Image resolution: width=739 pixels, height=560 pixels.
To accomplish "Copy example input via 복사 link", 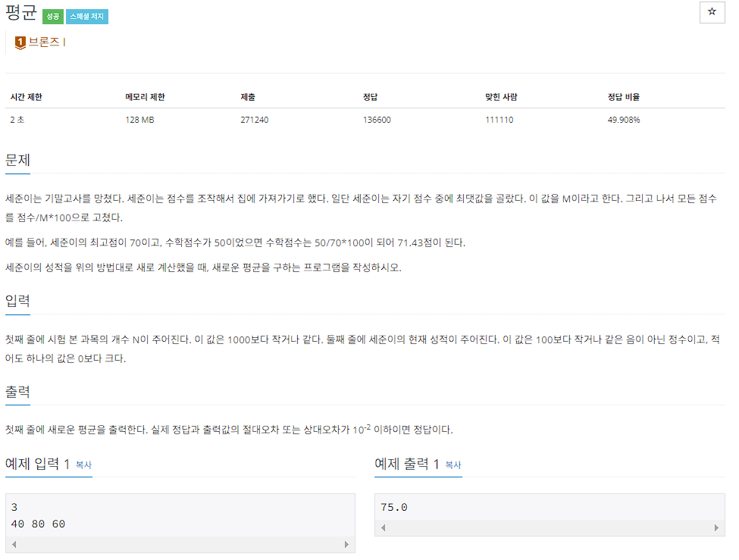I will coord(83,465).
